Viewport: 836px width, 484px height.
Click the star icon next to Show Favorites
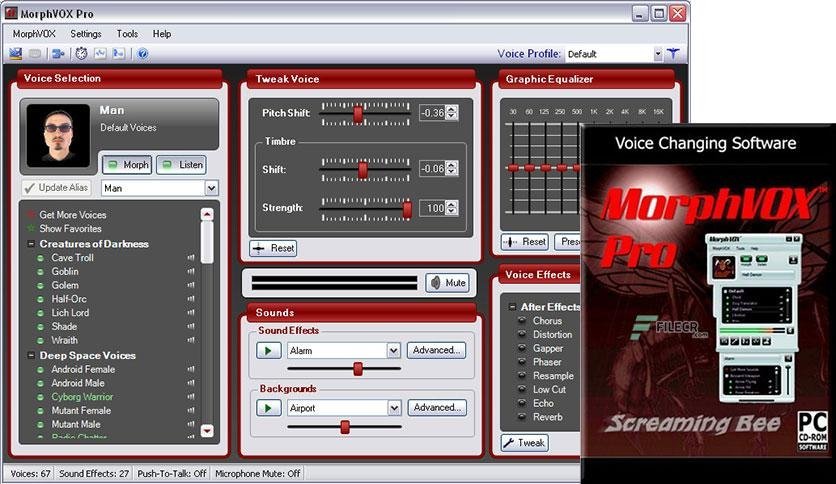[x=31, y=229]
